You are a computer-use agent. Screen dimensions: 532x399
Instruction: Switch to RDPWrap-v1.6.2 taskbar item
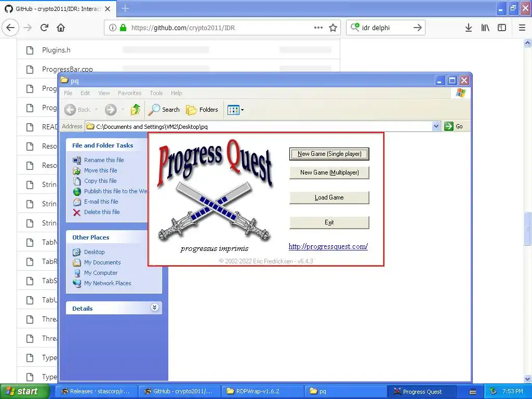click(262, 392)
